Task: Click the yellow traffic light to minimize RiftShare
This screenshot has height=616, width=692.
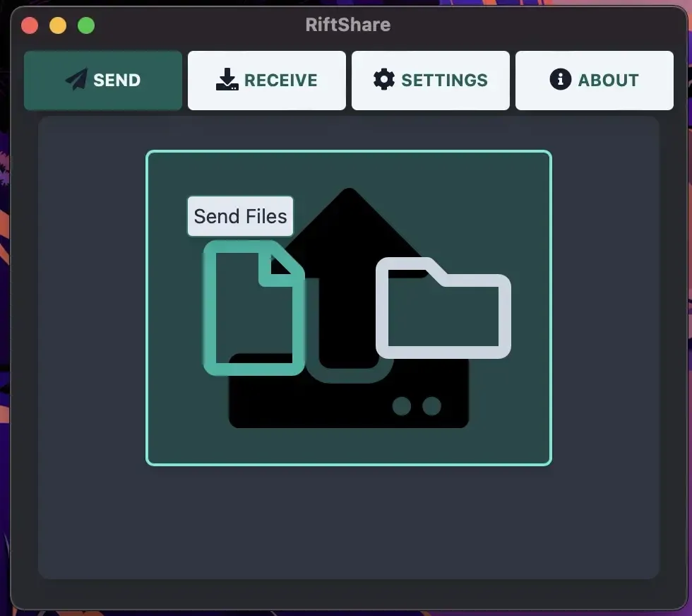Action: (57, 25)
